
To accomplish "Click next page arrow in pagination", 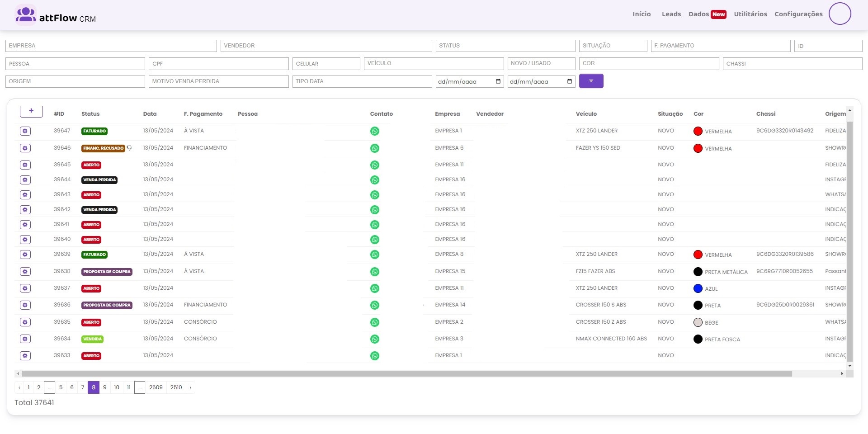I will pos(190,387).
